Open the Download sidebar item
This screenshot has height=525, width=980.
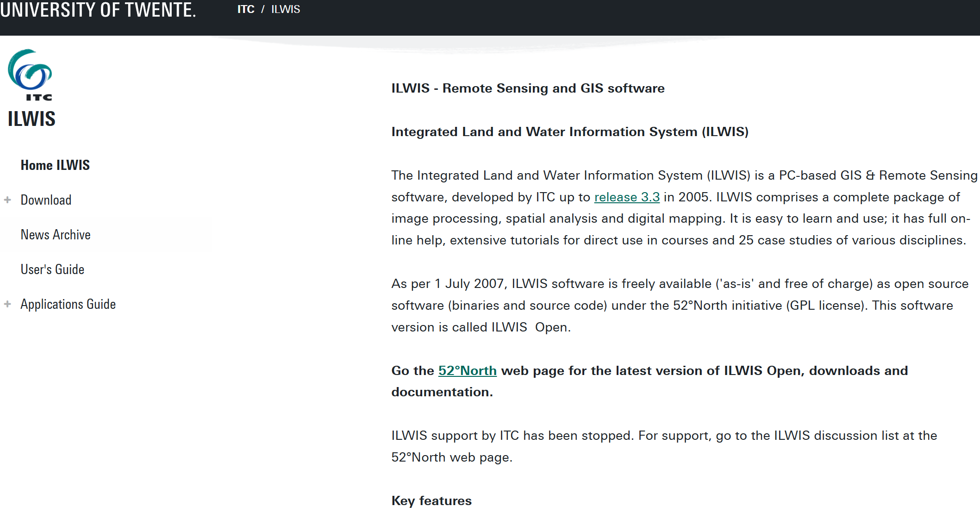coord(46,200)
